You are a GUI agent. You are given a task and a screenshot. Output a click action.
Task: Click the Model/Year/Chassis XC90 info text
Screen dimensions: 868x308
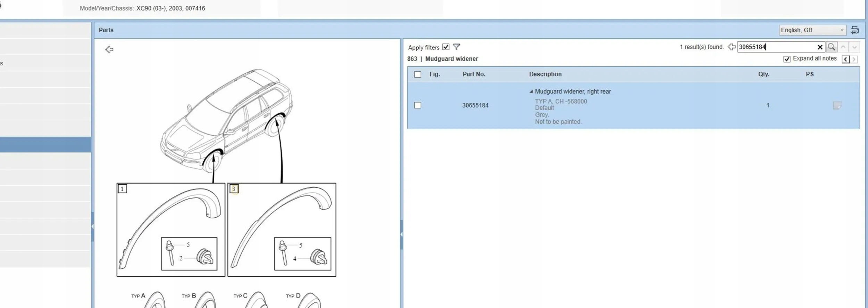pyautogui.click(x=142, y=8)
